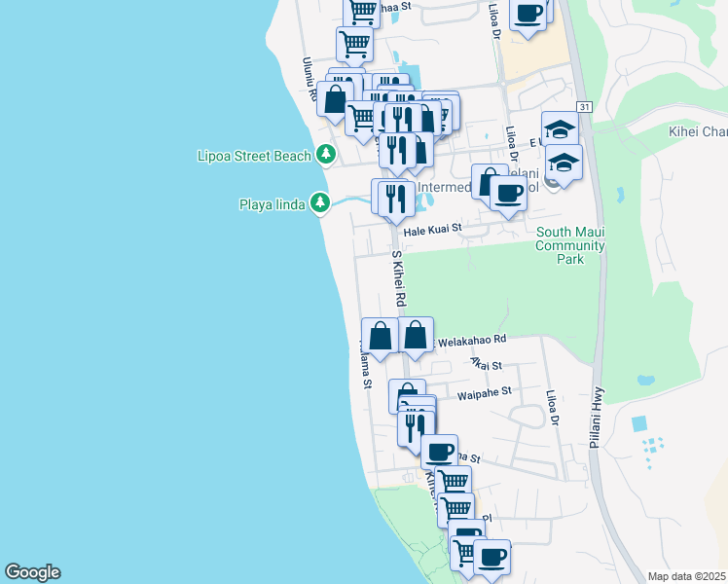Click the Uluniu Rd street label

309,79
